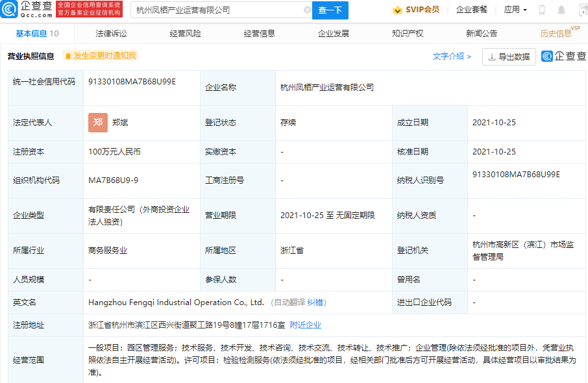
Task: Open the mobile phone icon in header
Action: point(541,10)
